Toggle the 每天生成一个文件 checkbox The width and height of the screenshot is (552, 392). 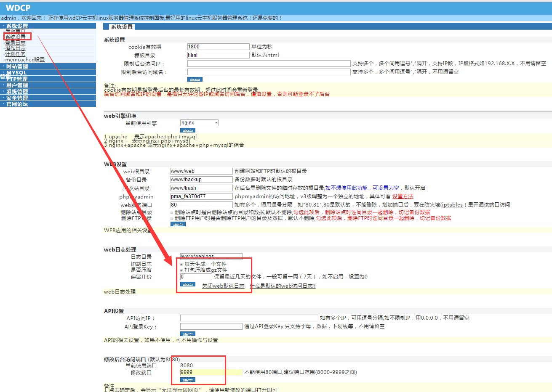tap(181, 264)
